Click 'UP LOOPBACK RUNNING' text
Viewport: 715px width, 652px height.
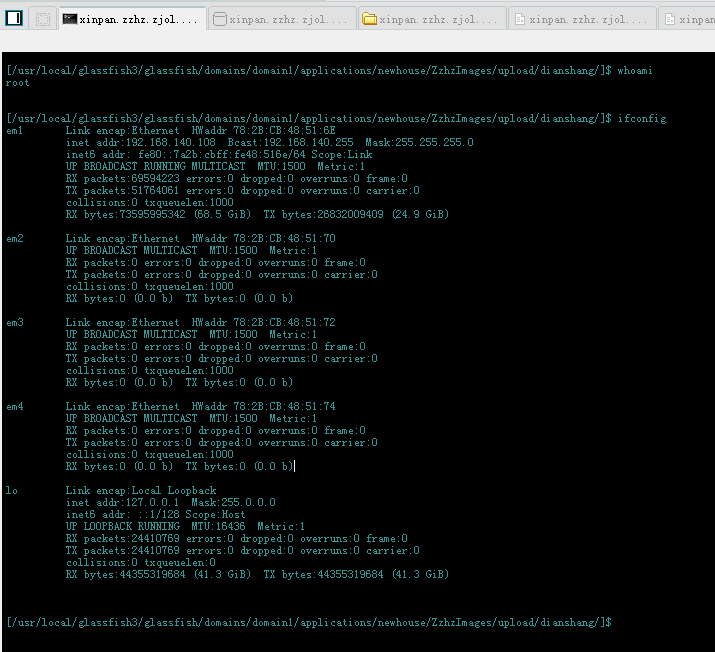[123, 526]
